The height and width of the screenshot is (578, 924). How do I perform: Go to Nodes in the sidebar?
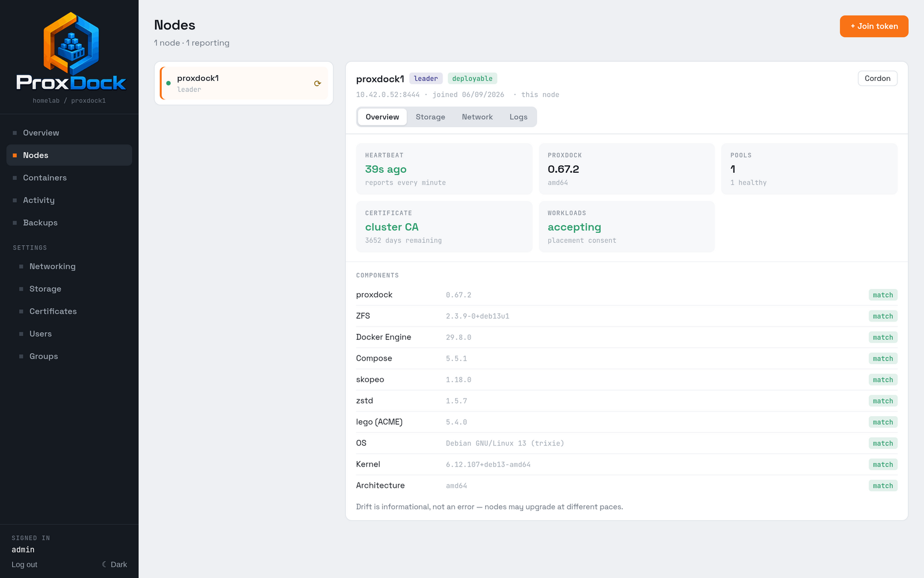coord(69,155)
